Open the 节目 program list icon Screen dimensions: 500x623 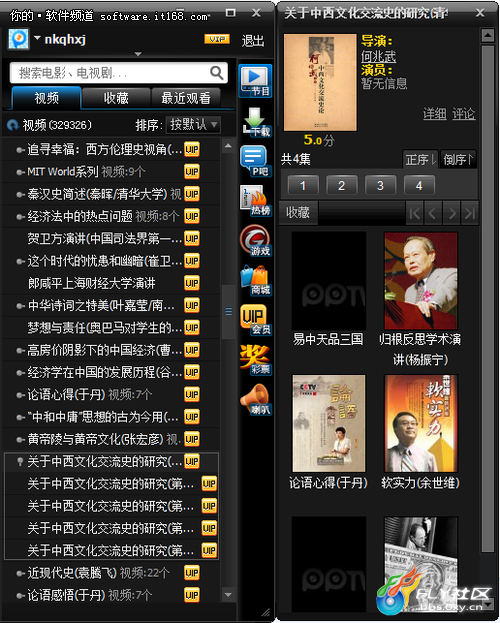pyautogui.click(x=255, y=81)
